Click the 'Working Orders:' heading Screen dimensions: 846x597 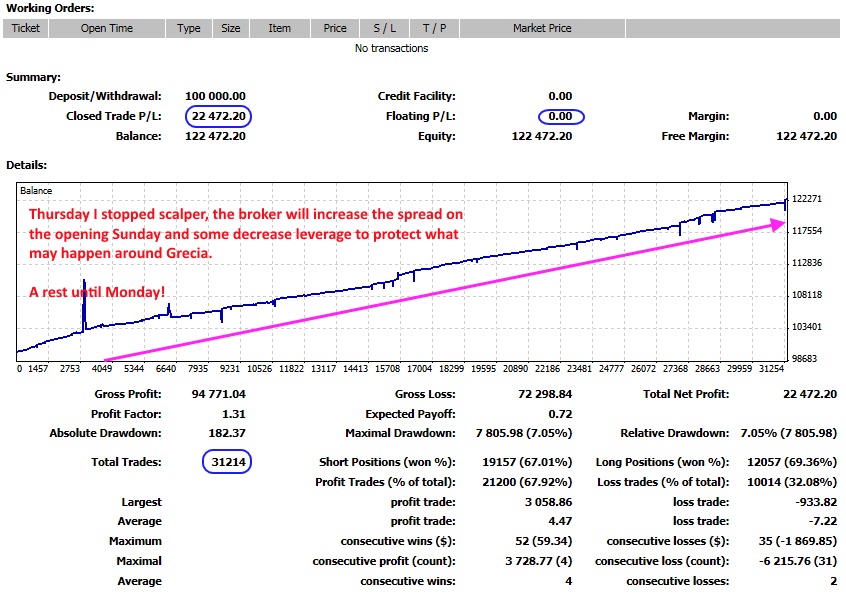(x=50, y=8)
